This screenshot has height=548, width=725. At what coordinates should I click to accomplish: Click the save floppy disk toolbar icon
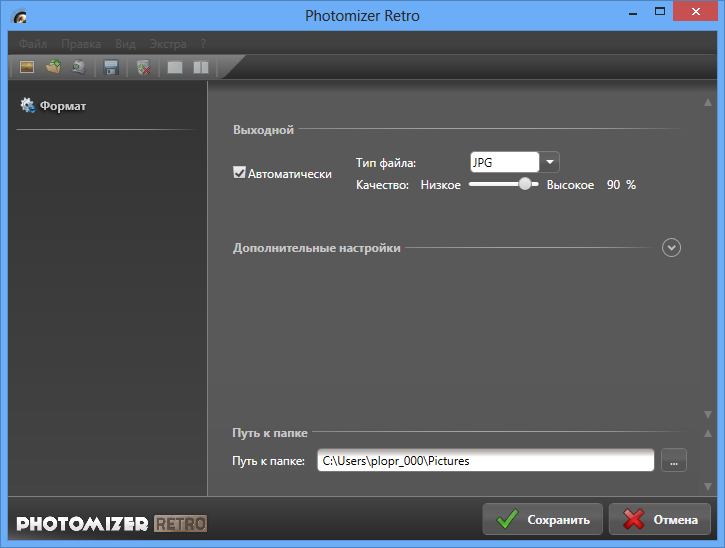click(x=111, y=68)
